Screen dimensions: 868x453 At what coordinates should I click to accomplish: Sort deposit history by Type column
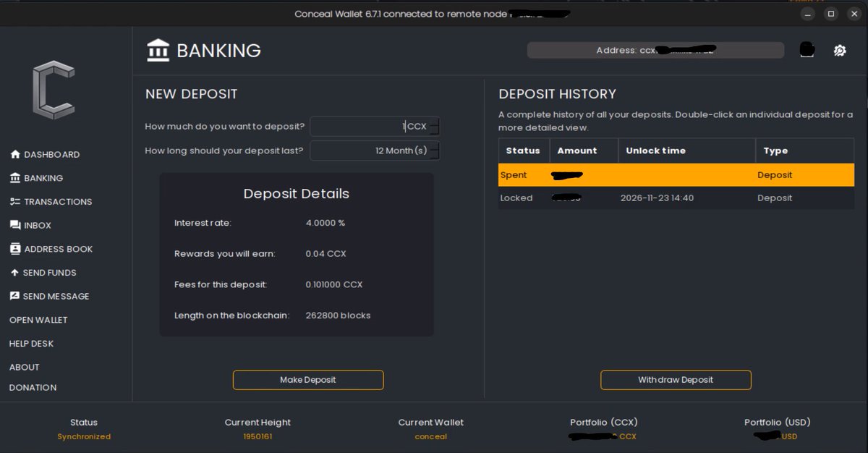coord(804,151)
